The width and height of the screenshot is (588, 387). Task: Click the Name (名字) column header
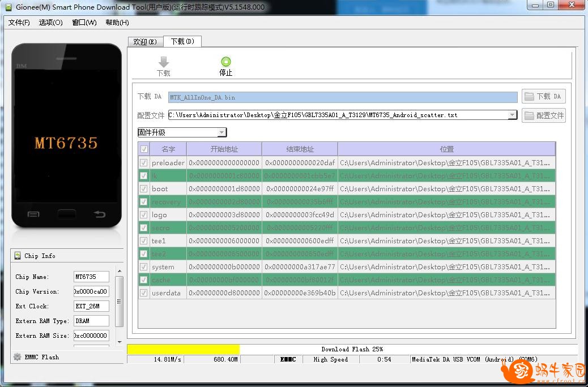pyautogui.click(x=168, y=149)
